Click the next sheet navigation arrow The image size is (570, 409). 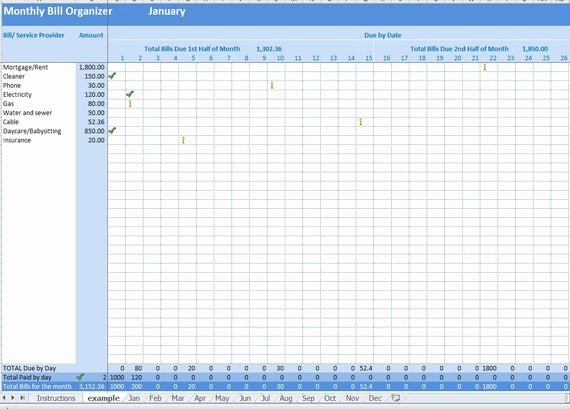12,398
